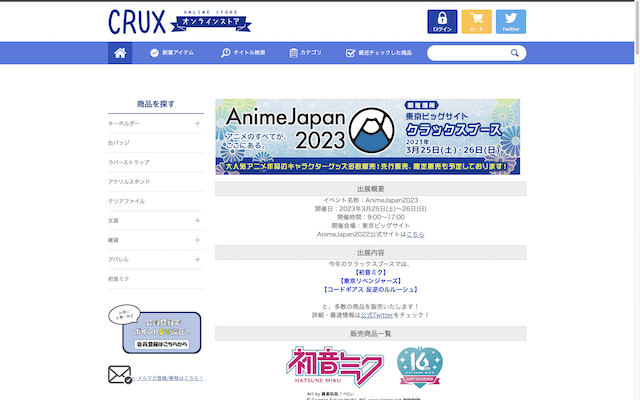Expand the 雑貨 category plus sign

(197, 240)
